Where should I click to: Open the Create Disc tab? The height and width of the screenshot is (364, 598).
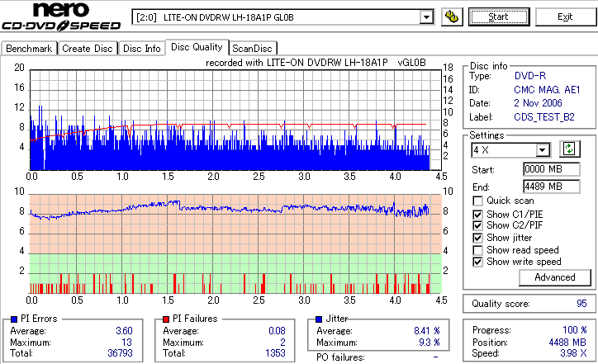pos(88,49)
